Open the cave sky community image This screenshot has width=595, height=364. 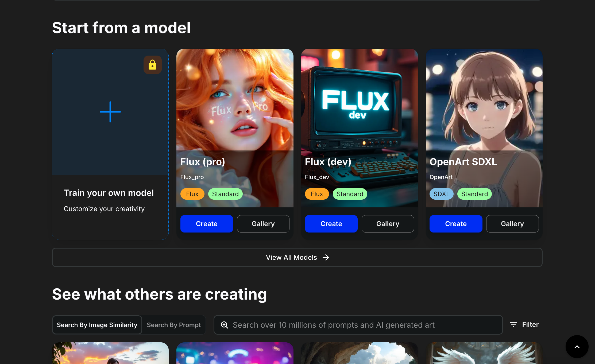(359, 353)
